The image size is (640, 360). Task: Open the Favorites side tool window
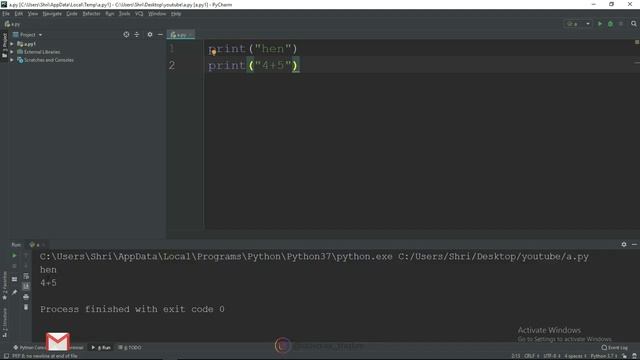(4, 285)
